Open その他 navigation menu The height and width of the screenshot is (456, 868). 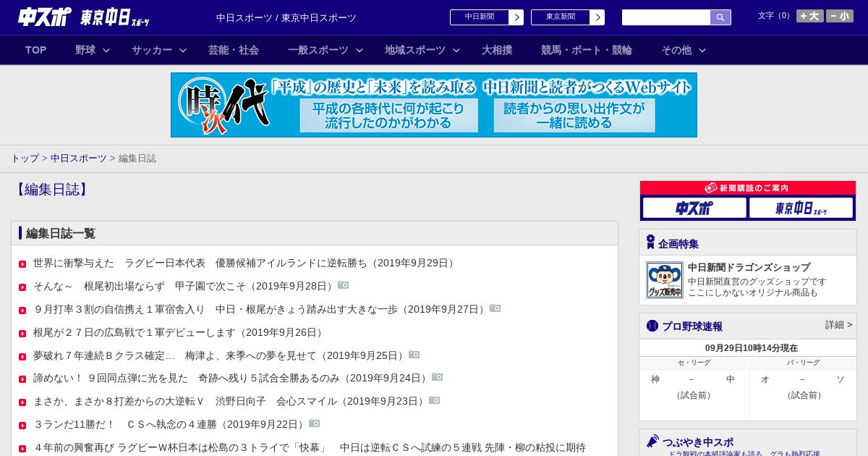pyautogui.click(x=676, y=50)
